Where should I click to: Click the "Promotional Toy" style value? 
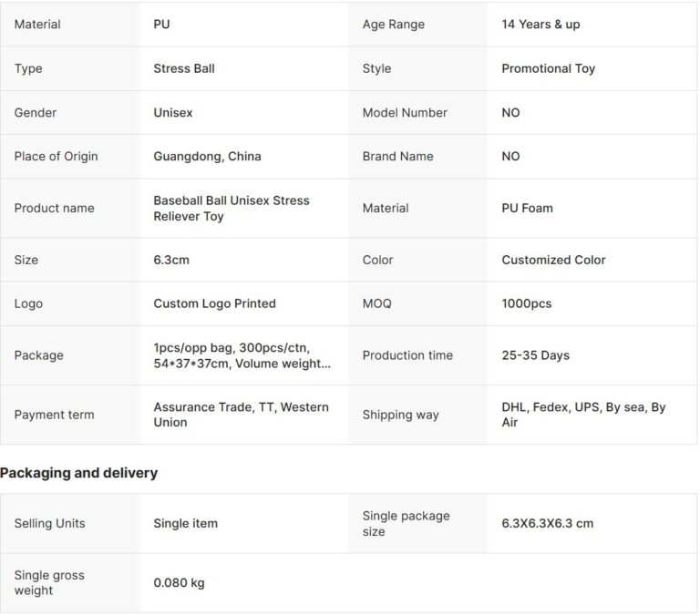click(548, 68)
